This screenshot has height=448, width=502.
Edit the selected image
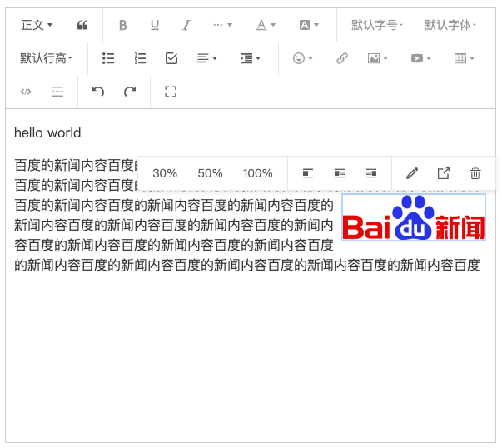coord(412,173)
